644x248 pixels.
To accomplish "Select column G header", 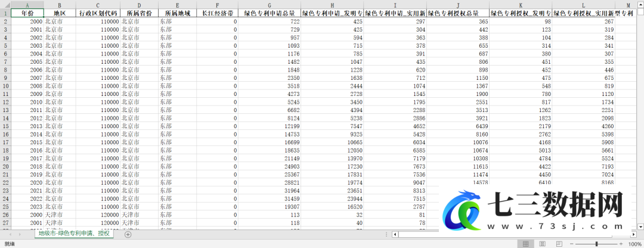I will 270,5.
